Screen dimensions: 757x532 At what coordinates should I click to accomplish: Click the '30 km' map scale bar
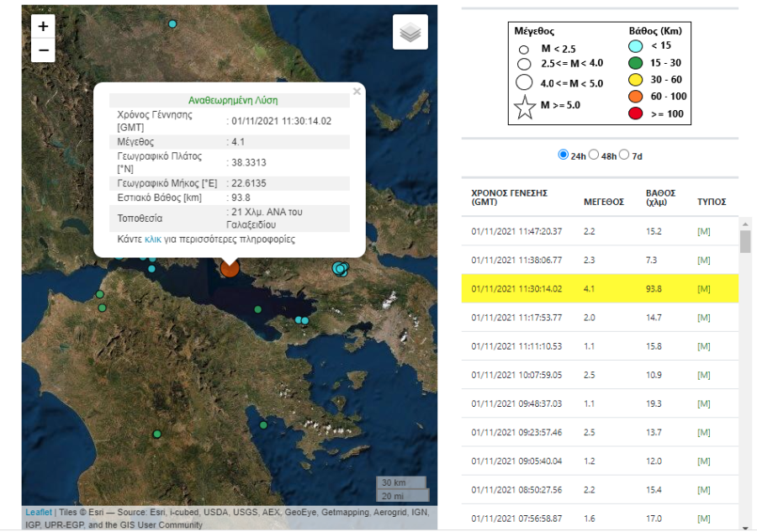point(401,482)
